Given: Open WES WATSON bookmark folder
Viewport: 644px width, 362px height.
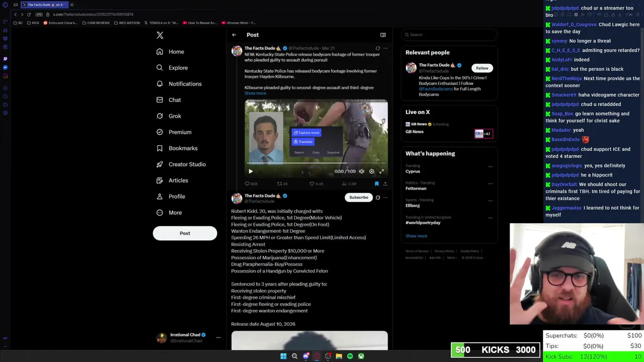Looking at the screenshot, I should coord(127,23).
